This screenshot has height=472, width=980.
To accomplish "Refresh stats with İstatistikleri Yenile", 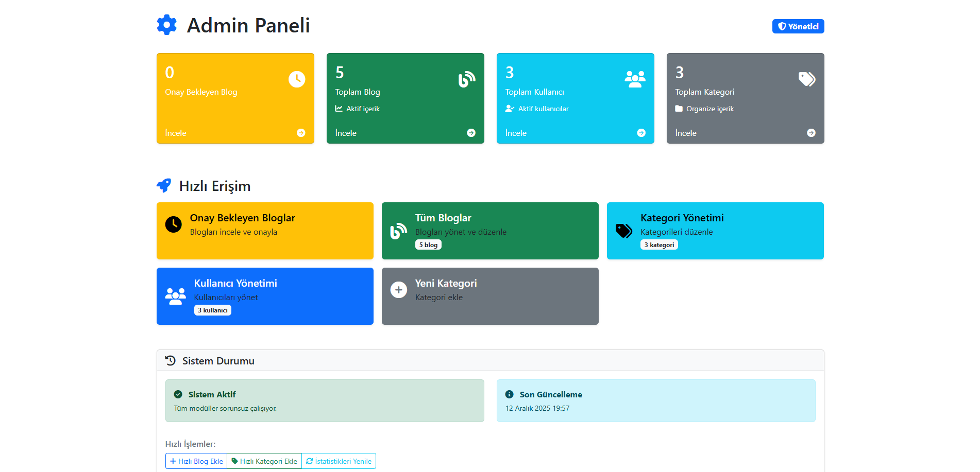I will click(339, 461).
